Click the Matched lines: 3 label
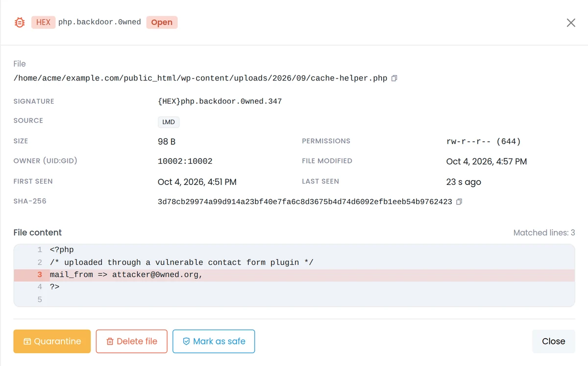 click(x=544, y=233)
